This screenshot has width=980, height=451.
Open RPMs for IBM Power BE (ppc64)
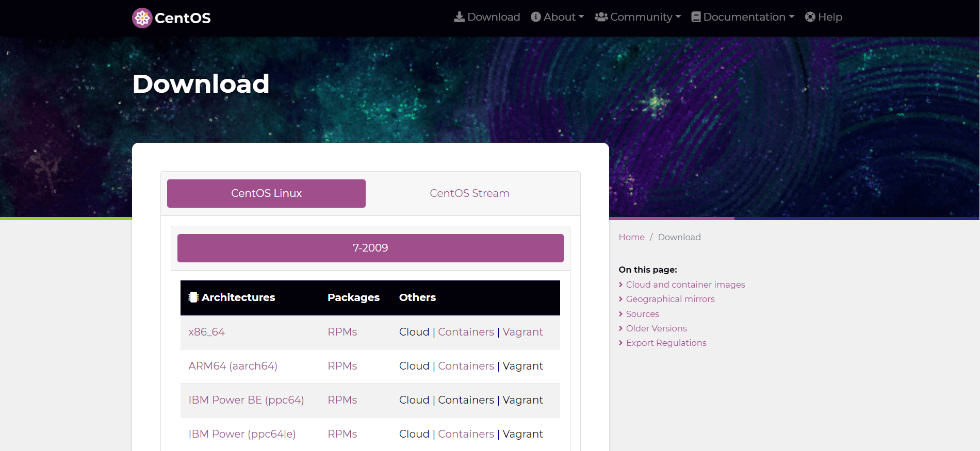342,400
